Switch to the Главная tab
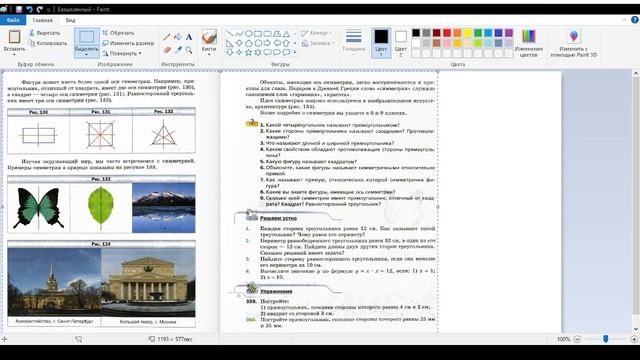 42,20
